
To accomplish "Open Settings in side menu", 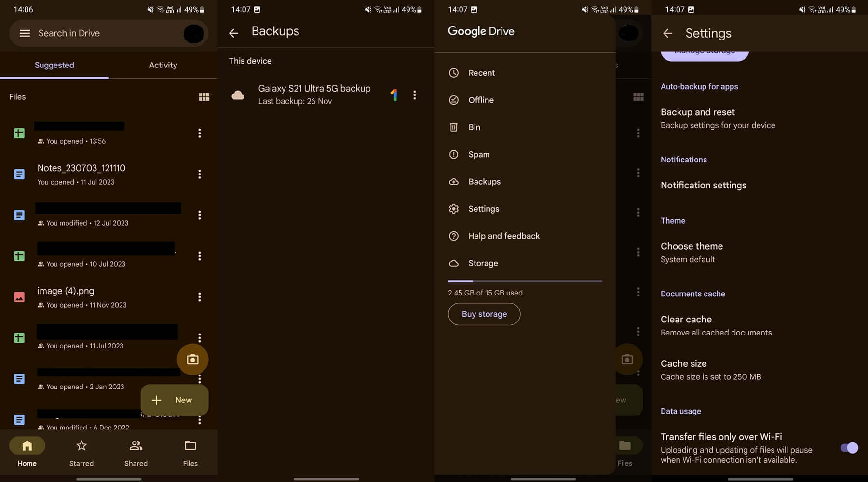I will pyautogui.click(x=525, y=209).
